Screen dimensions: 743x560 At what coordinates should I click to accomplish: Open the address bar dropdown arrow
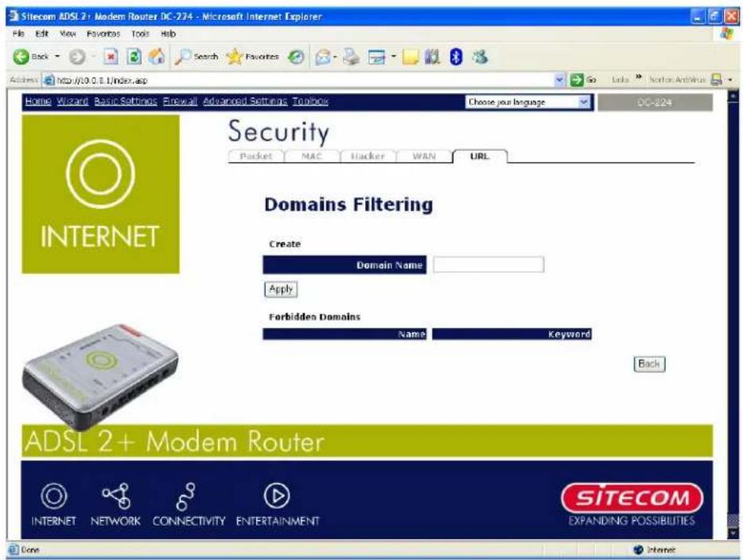click(x=559, y=80)
